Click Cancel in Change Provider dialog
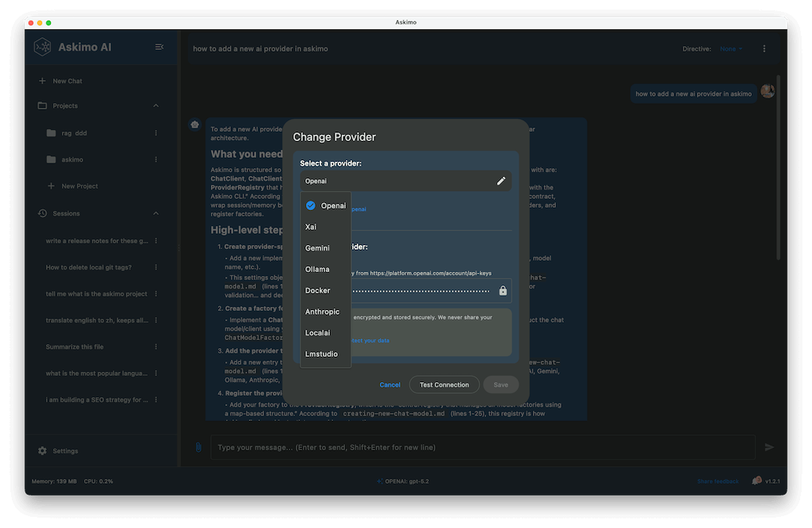 coord(390,385)
